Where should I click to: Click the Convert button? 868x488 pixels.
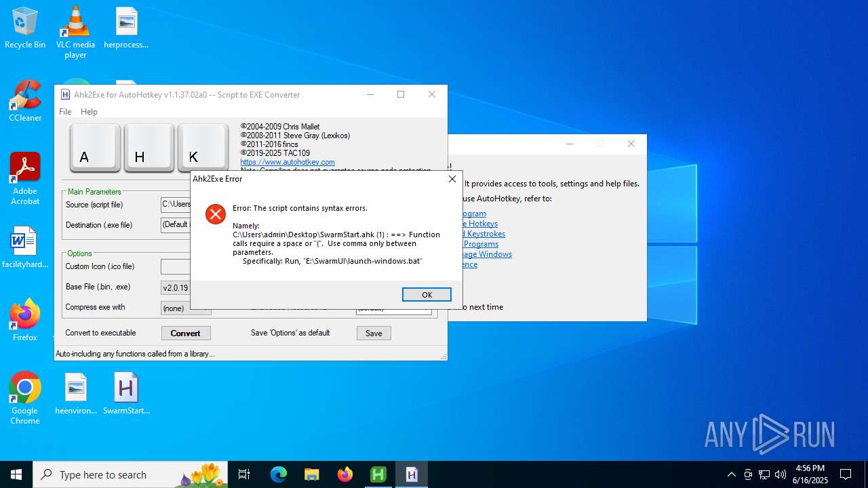(186, 333)
